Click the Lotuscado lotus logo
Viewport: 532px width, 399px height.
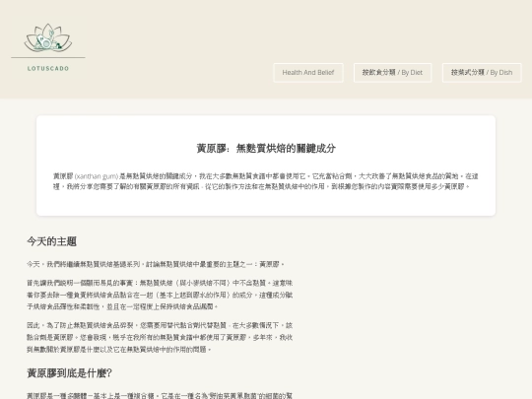coord(48,37)
